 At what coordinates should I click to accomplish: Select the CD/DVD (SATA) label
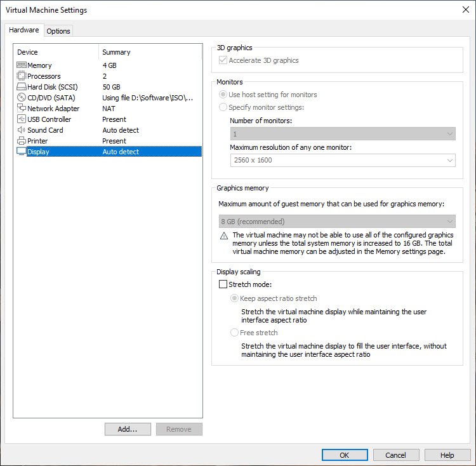pyautogui.click(x=51, y=98)
